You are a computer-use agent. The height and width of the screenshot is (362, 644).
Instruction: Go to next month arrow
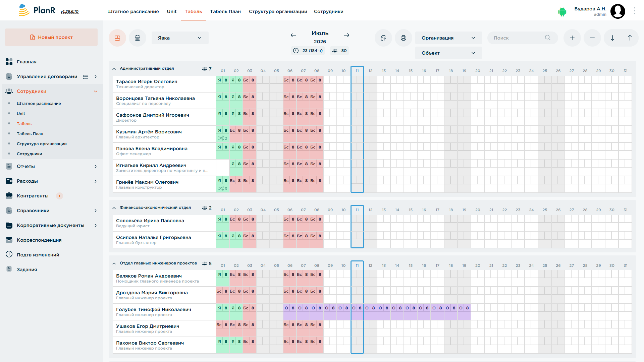click(x=346, y=35)
